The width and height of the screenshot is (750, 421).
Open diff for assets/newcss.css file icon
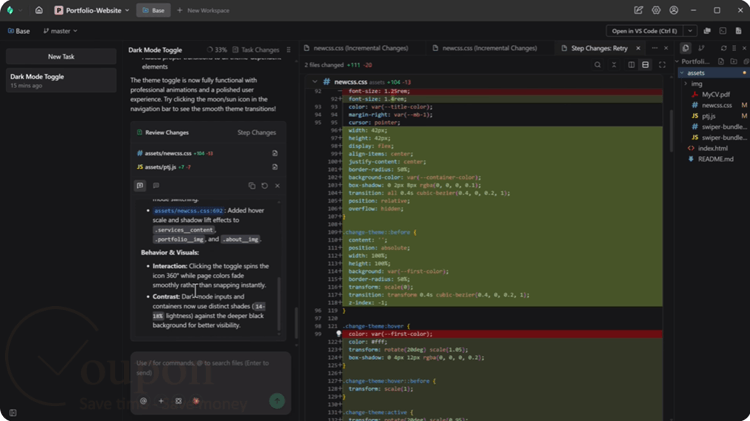click(x=275, y=153)
